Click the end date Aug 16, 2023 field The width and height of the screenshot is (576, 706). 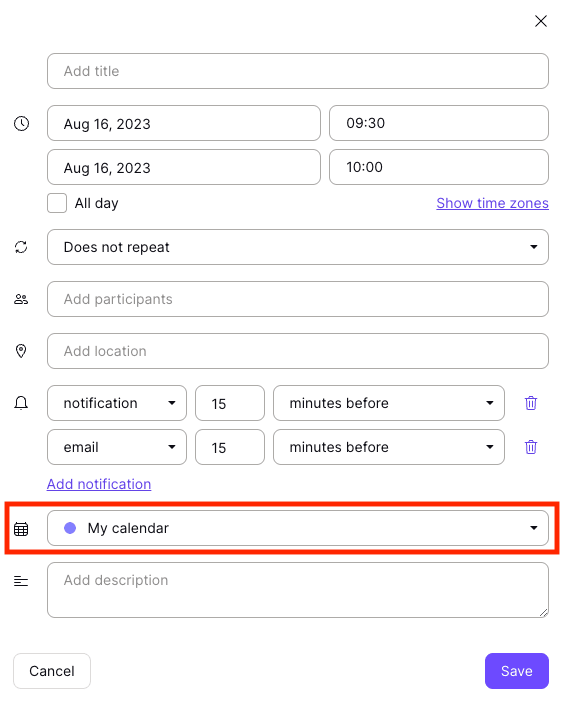click(184, 167)
